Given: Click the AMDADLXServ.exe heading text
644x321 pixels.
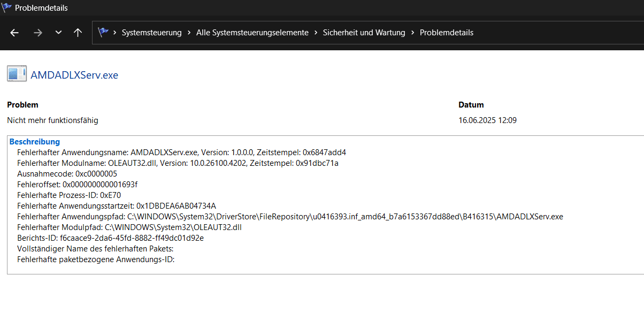Looking at the screenshot, I should pyautogui.click(x=74, y=75).
